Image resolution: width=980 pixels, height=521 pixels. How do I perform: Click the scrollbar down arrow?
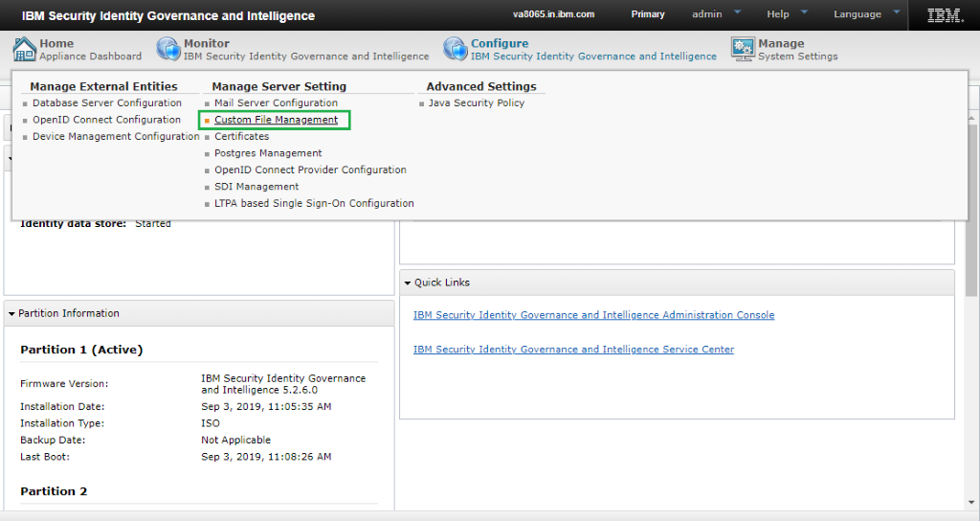tap(971, 502)
